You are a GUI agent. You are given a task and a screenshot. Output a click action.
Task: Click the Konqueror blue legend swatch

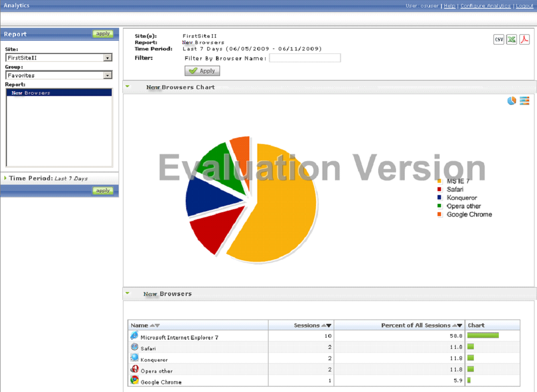point(439,197)
